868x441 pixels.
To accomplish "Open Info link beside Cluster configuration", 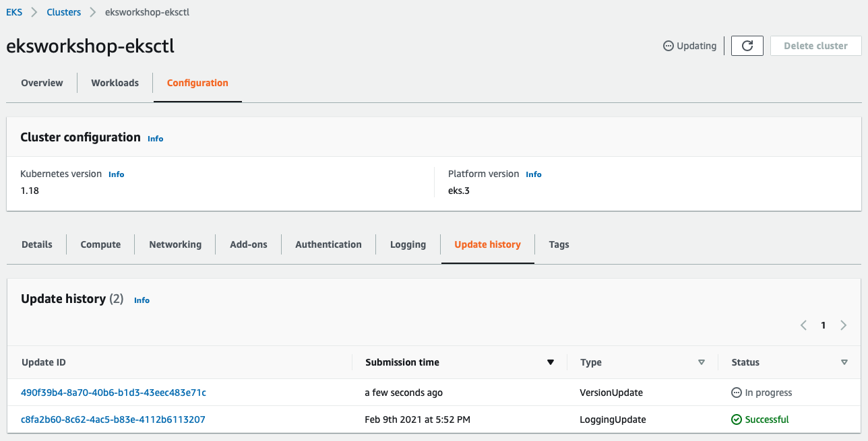I will (x=156, y=139).
